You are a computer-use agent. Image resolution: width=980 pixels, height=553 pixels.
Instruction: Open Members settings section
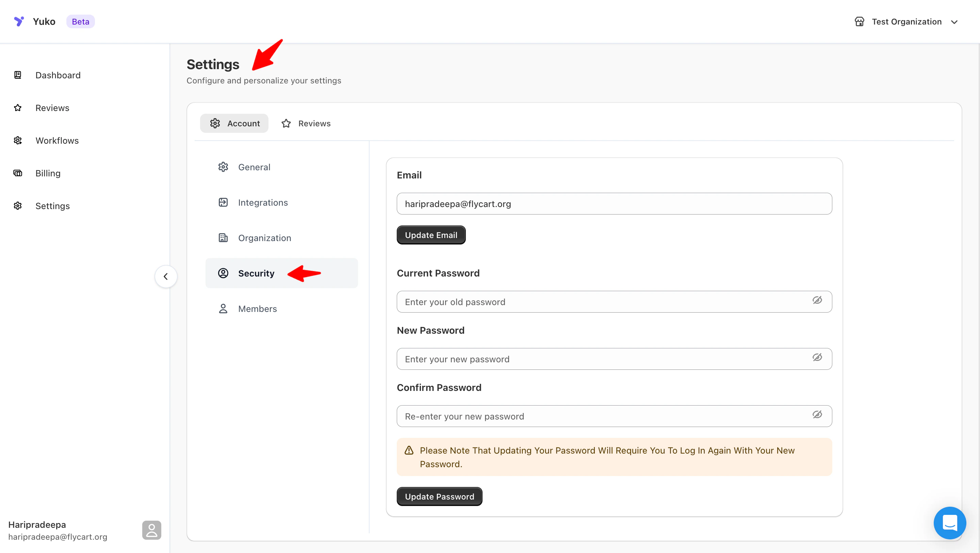[257, 309]
